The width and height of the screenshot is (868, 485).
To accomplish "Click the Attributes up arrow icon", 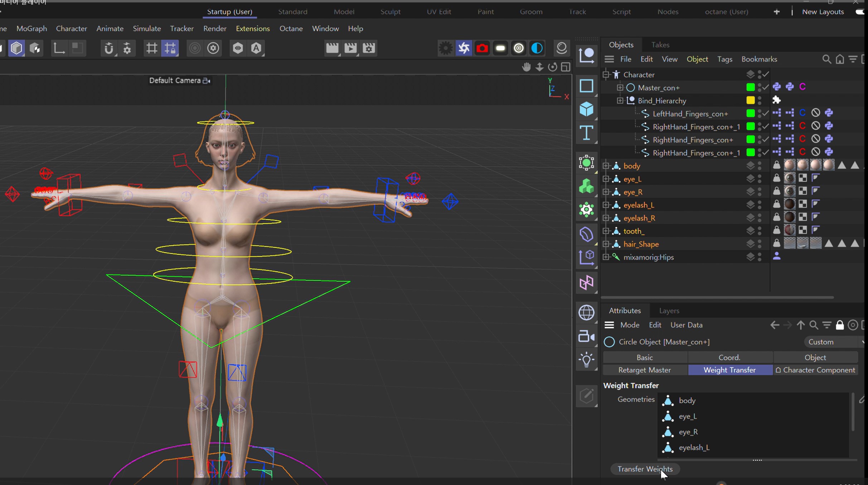I will [801, 325].
